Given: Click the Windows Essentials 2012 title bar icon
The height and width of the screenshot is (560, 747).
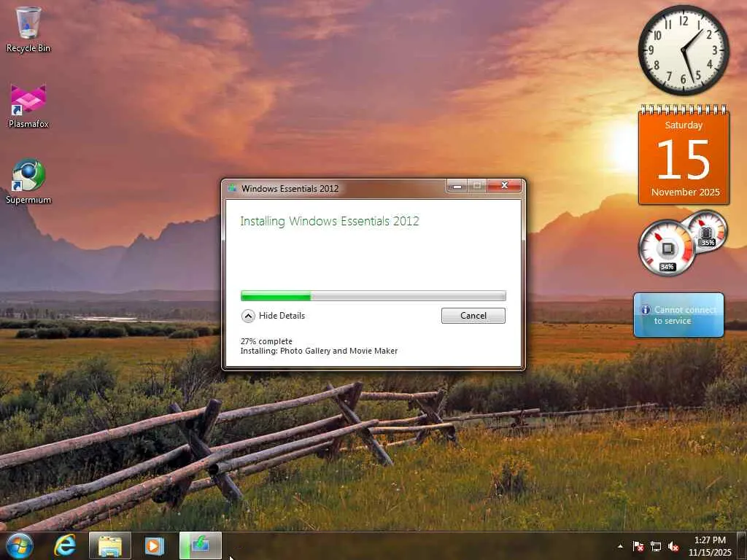Looking at the screenshot, I should point(233,188).
